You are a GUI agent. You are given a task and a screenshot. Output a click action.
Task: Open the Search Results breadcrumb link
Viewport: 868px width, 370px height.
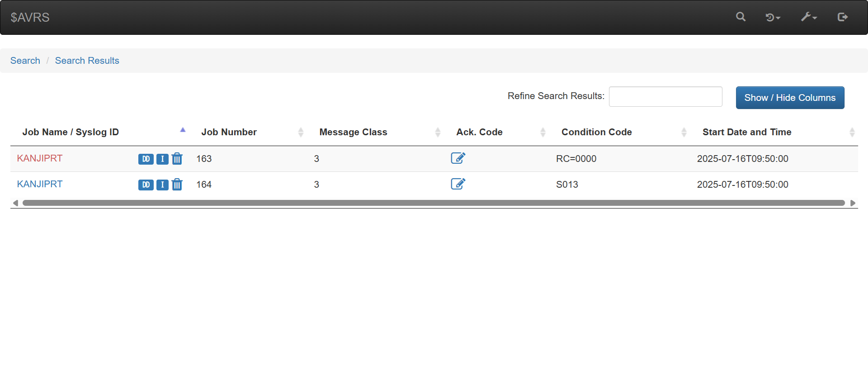point(87,61)
